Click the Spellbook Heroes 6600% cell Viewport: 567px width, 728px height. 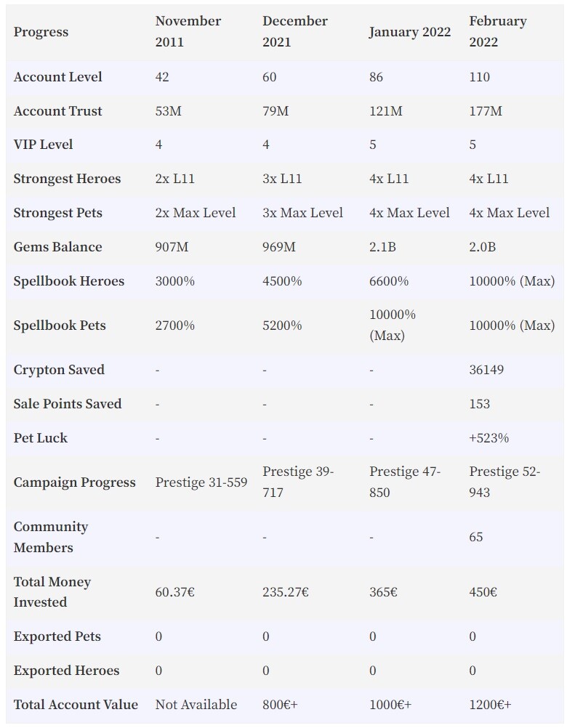pos(389,281)
